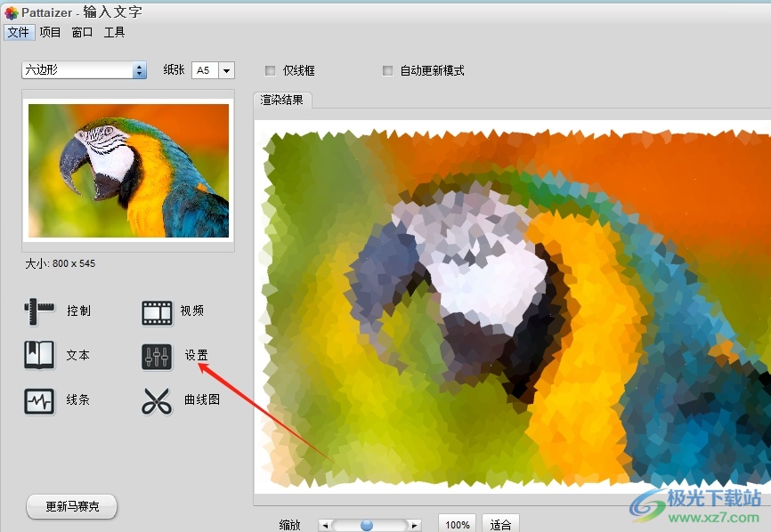The width and height of the screenshot is (771, 532).
Task: Click the 视频 label
Action: click(x=191, y=310)
